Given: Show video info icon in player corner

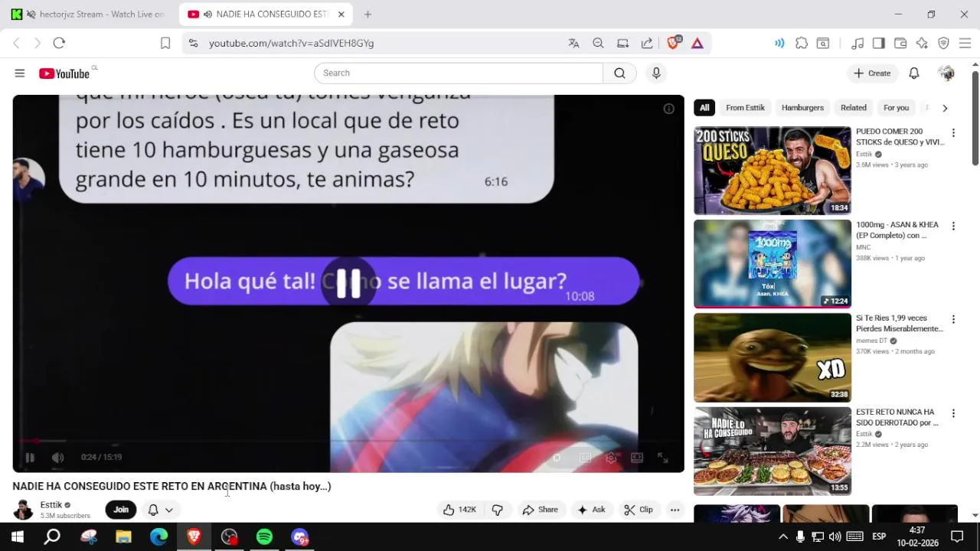Looking at the screenshot, I should 668,109.
